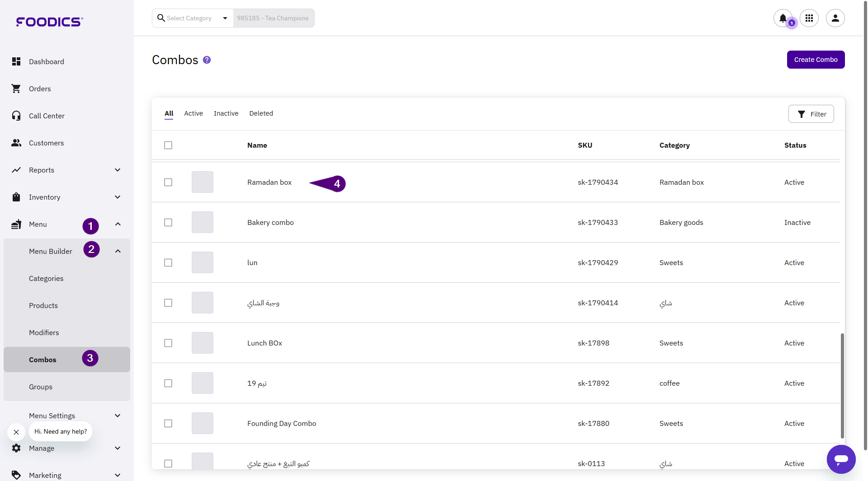Open the live chat bubble icon
Viewport: 868px width, 481px height.
[x=841, y=459]
